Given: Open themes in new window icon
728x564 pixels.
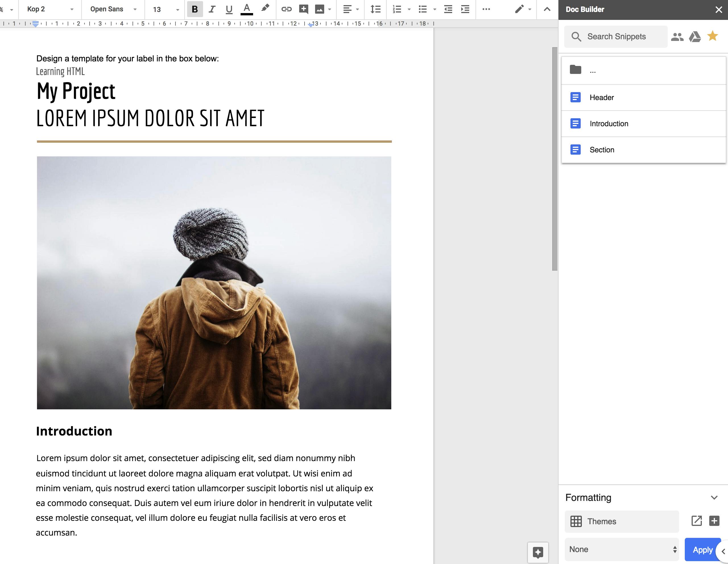Looking at the screenshot, I should 696,521.
